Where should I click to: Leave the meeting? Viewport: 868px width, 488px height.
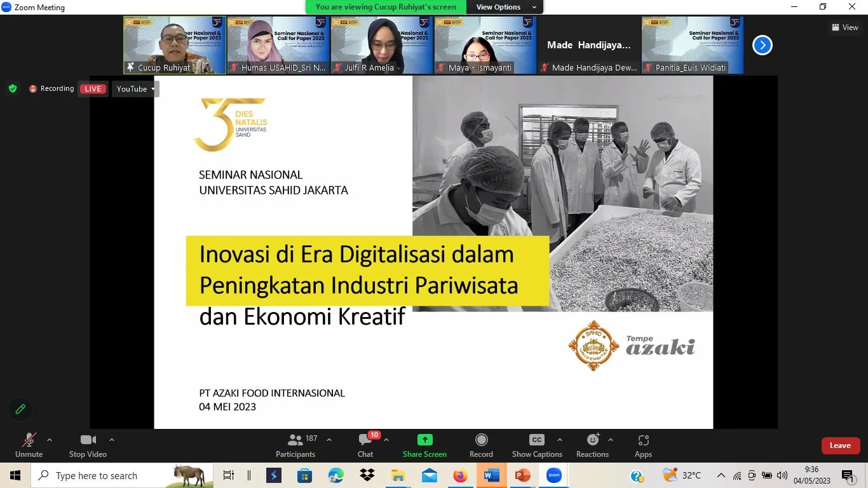click(840, 445)
